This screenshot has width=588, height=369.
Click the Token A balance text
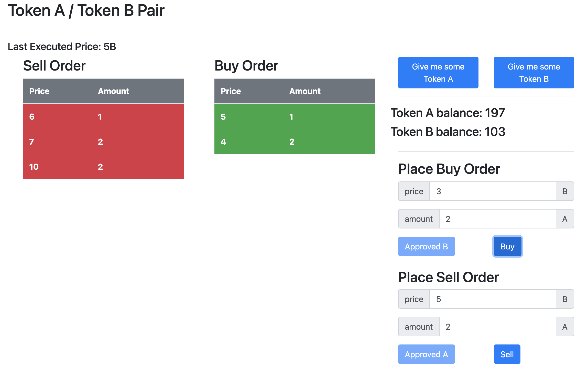click(x=448, y=113)
